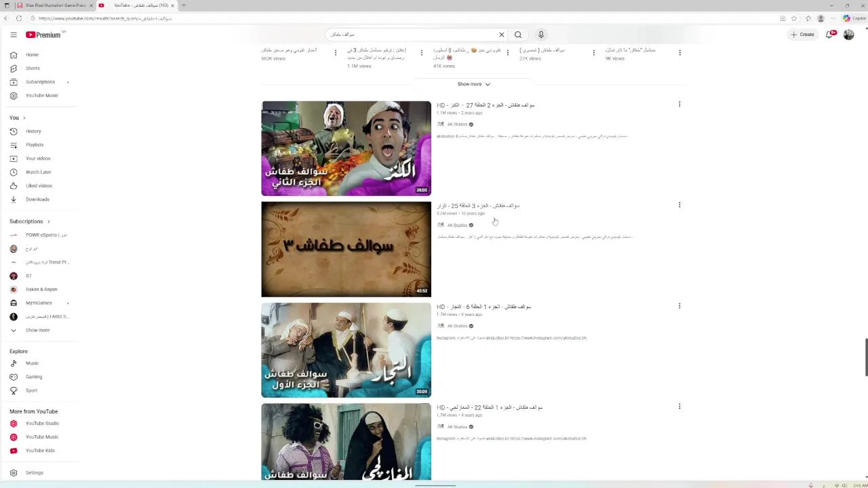This screenshot has width=868, height=488.
Task: Open Your videos
Action: (37, 159)
